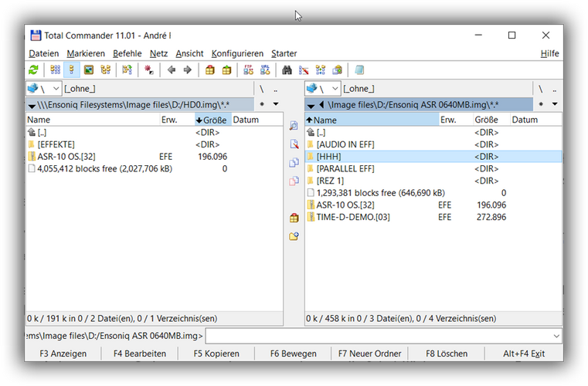Open the URL new FTP connection icon
This screenshot has width=588, height=386.
pyautogui.click(x=265, y=69)
